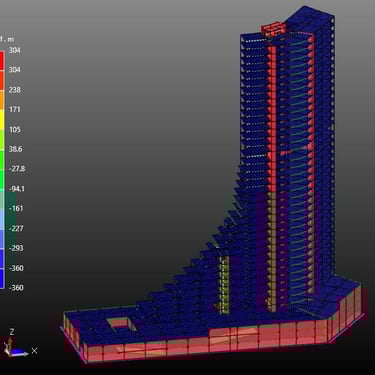Pick the red rooftop structure on the tower
Viewport: 375px width, 375px height.
(x=274, y=29)
